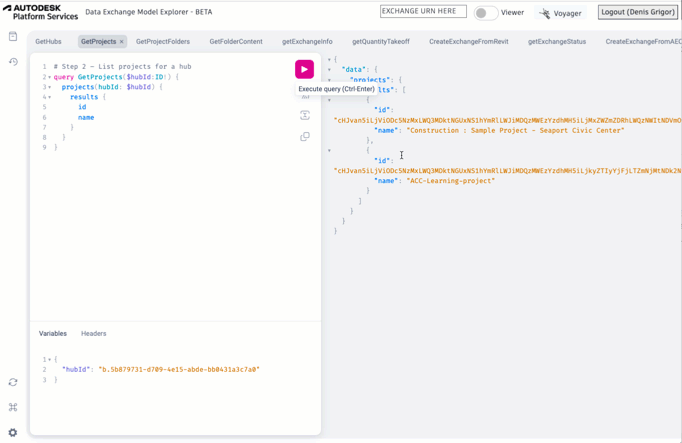Fold the query GetProjects block at line 2
The image size is (682, 443).
50,77
